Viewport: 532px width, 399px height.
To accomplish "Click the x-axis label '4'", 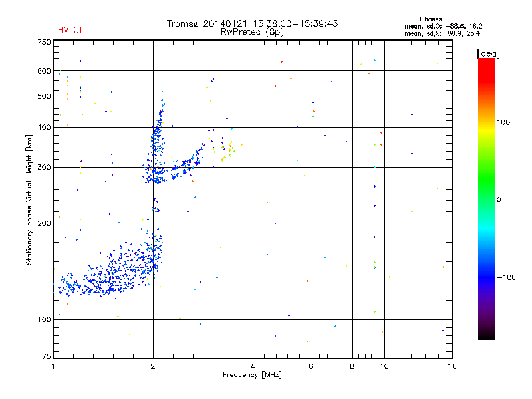I will 253,366.
